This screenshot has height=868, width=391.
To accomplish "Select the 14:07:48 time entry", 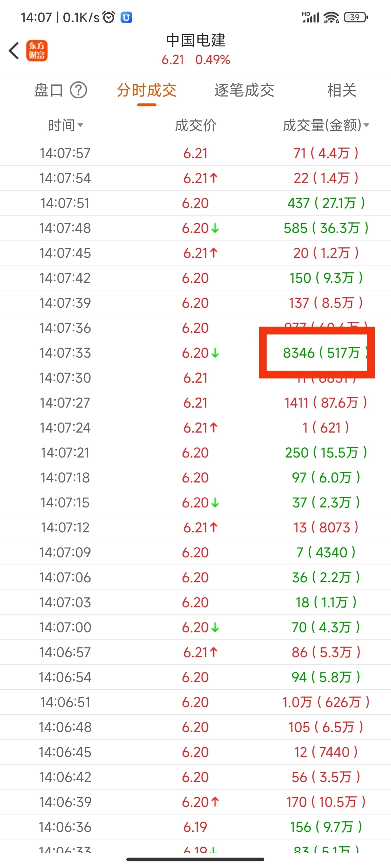I will (x=65, y=228).
